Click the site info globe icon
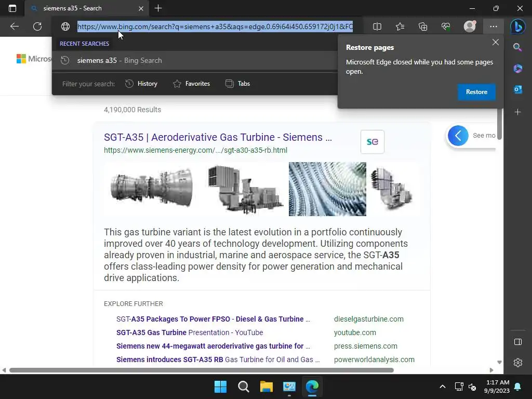The width and height of the screenshot is (532, 399). click(65, 26)
